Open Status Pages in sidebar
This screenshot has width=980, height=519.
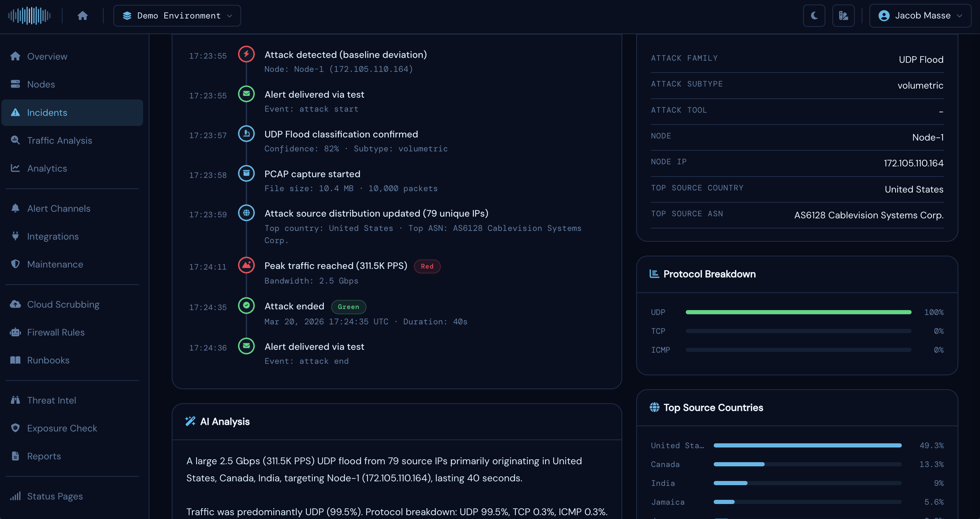(55, 496)
